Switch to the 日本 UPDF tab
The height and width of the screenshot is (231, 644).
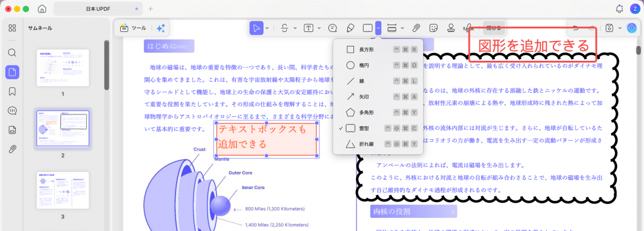98,9
